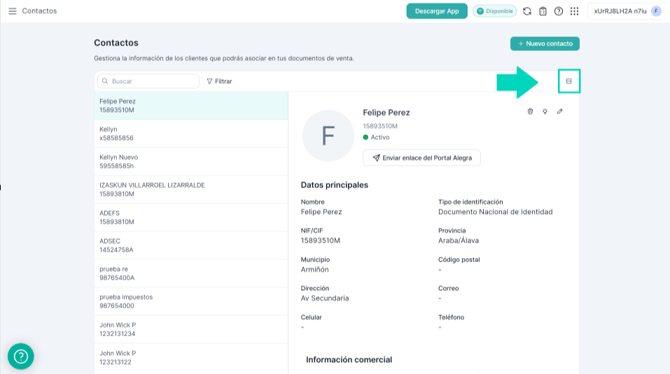Click the Buscar search field

[x=148, y=81]
